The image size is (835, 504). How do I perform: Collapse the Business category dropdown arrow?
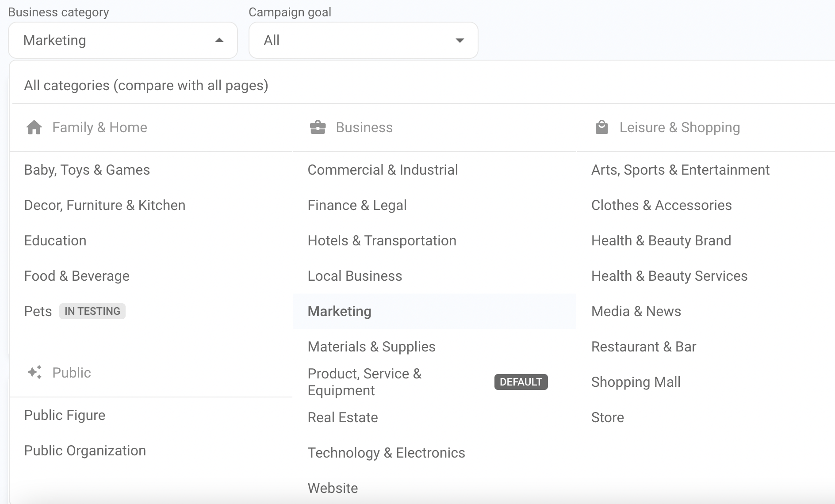click(219, 40)
